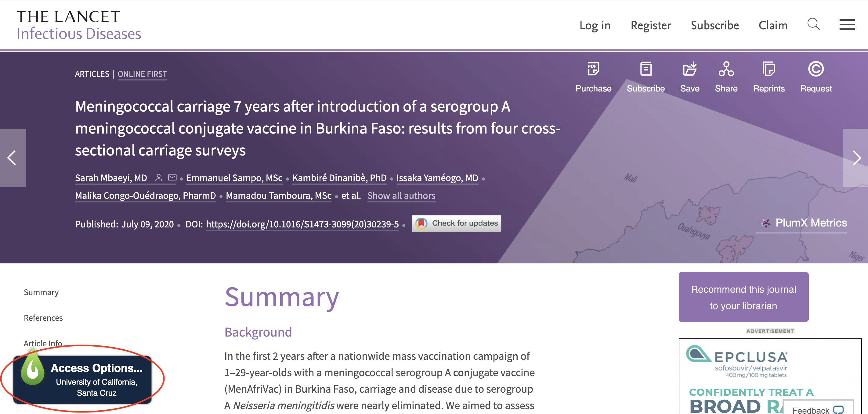Go to next article with right arrow
The image size is (868, 414).
(855, 158)
